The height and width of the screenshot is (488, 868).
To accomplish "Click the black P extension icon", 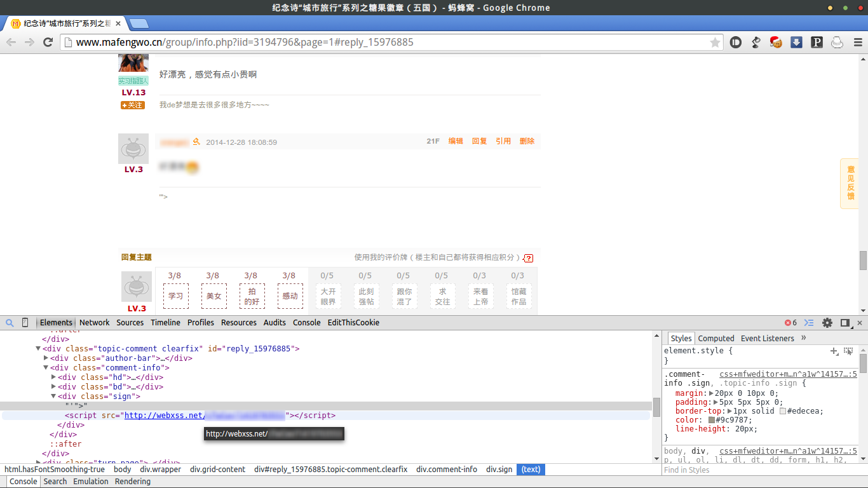I will [x=817, y=43].
